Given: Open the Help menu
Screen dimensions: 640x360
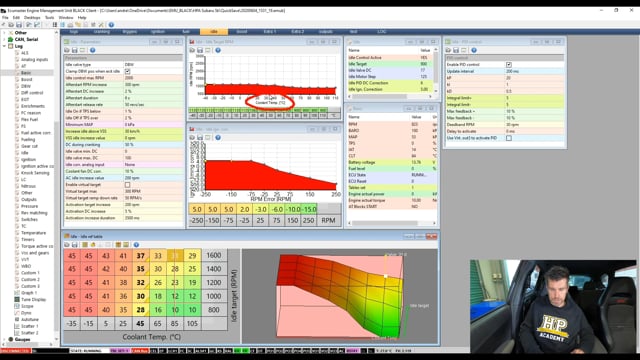Looking at the screenshot, I should [x=82, y=18].
